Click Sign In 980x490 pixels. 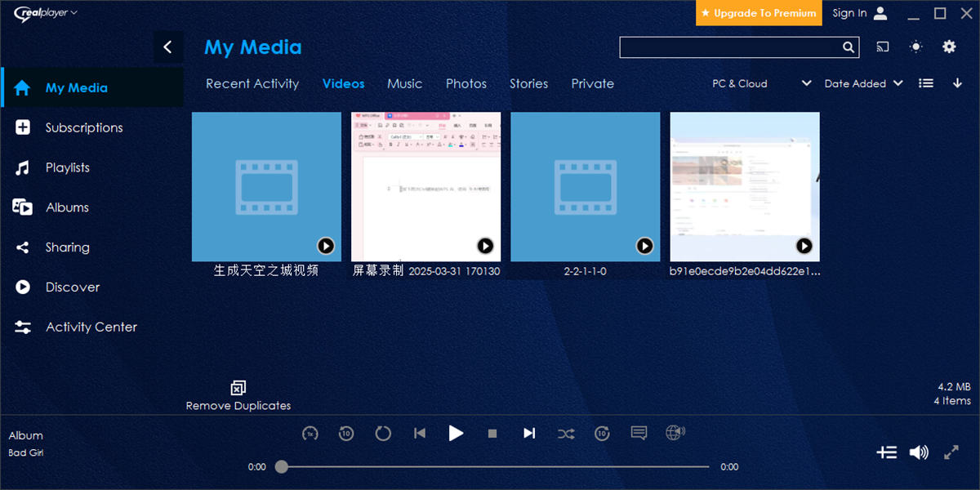[848, 13]
